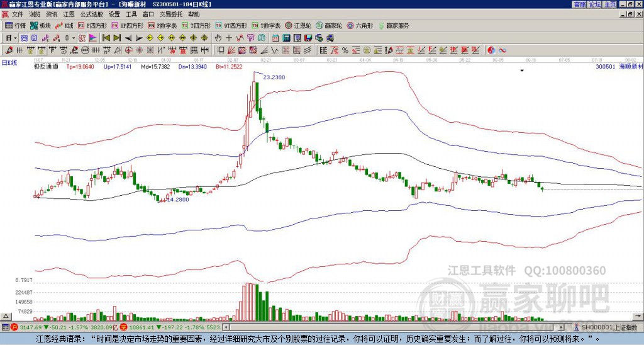Click the infinity loop icon
Image resolution: width=644 pixels, height=345 pixels.
502,50
